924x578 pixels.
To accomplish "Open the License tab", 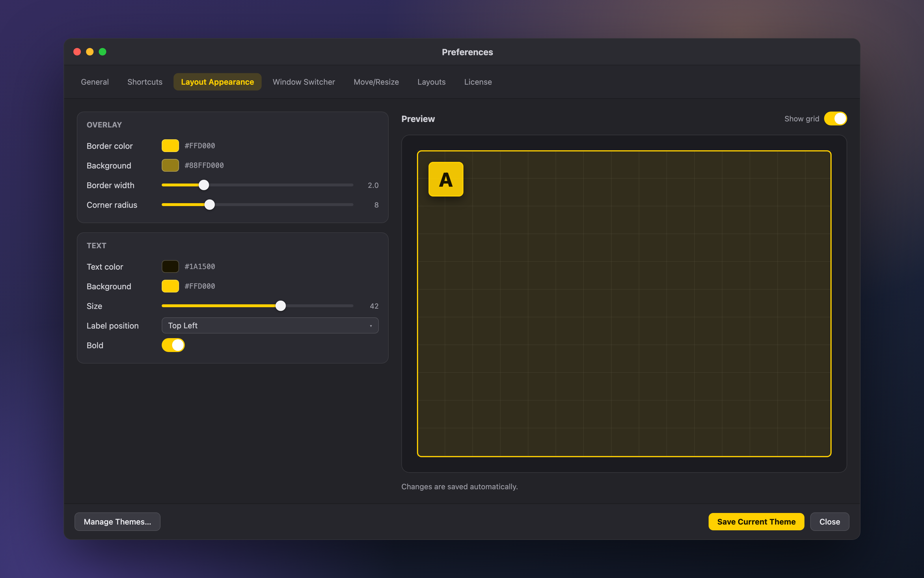I will pos(478,82).
